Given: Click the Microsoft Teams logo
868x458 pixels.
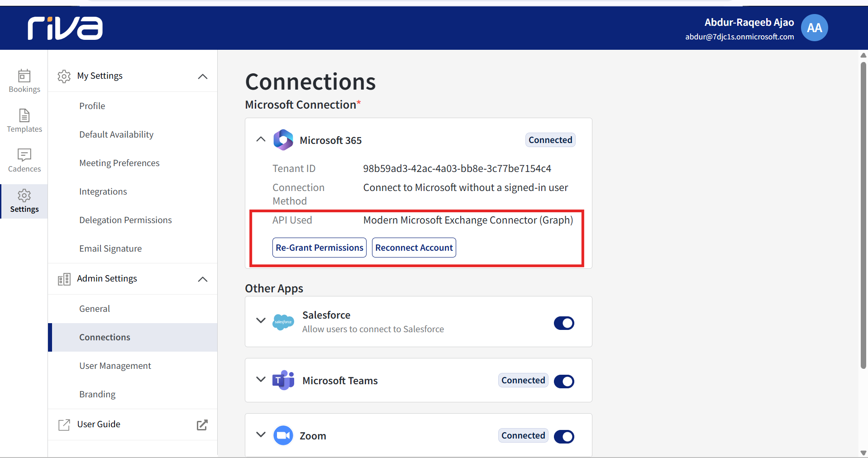Looking at the screenshot, I should click(x=283, y=380).
